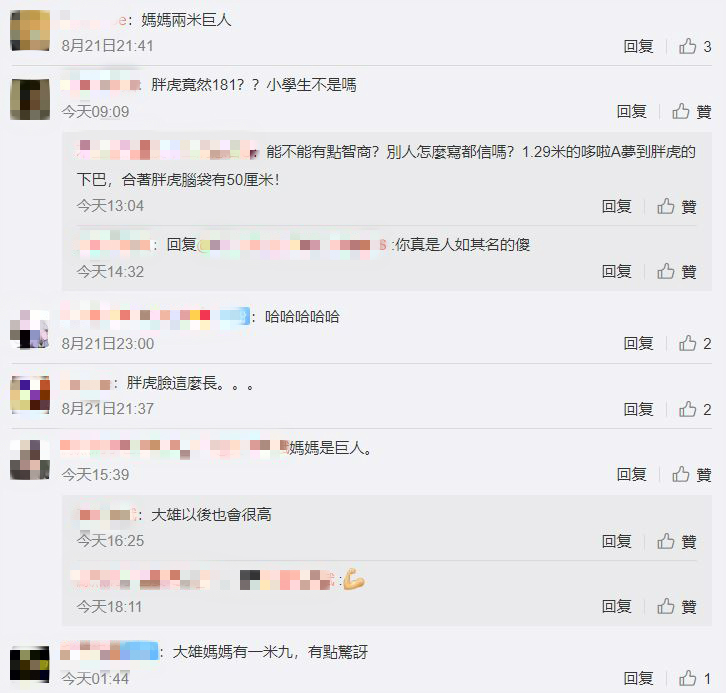Reply to 胖虎臉這麼長 comment
The width and height of the screenshot is (726, 693).
(638, 409)
